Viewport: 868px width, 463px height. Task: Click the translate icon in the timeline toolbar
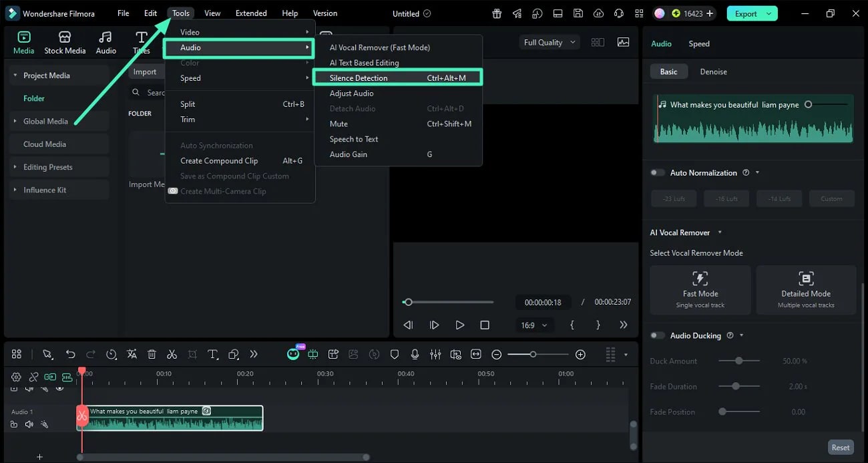(132, 354)
